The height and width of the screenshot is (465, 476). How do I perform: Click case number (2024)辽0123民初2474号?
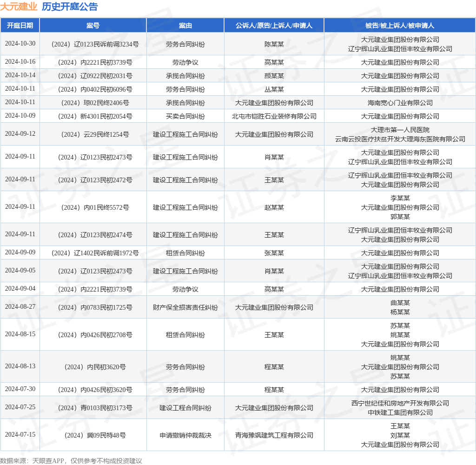95,235
